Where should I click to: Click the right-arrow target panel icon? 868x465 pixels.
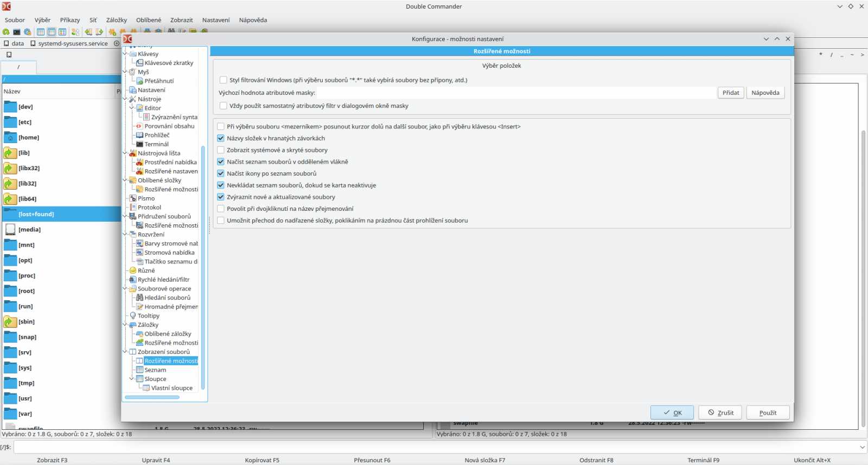tap(99, 32)
